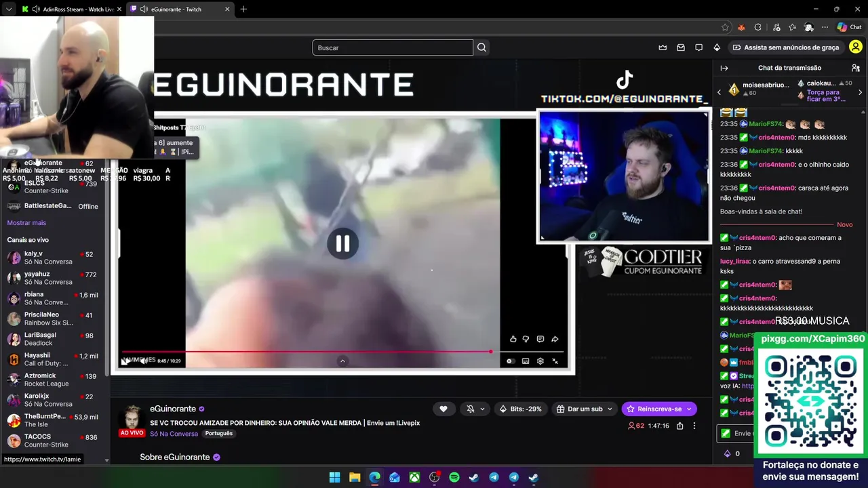This screenshot has height=488, width=868.
Task: Open the Windows Start menu
Action: (334, 477)
